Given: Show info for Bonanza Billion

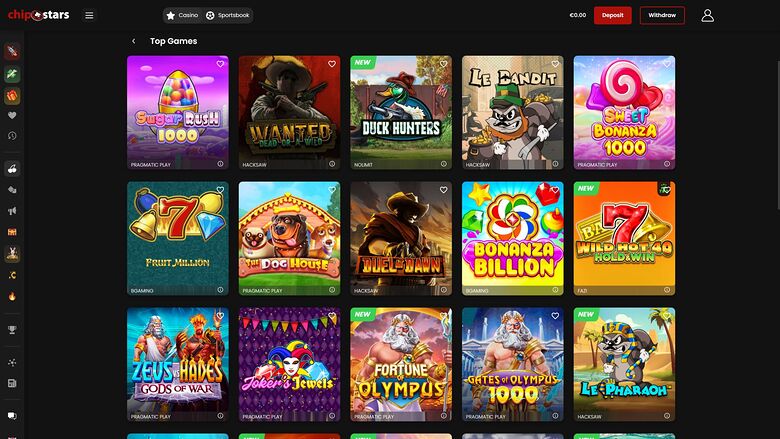Looking at the screenshot, I should tap(555, 289).
